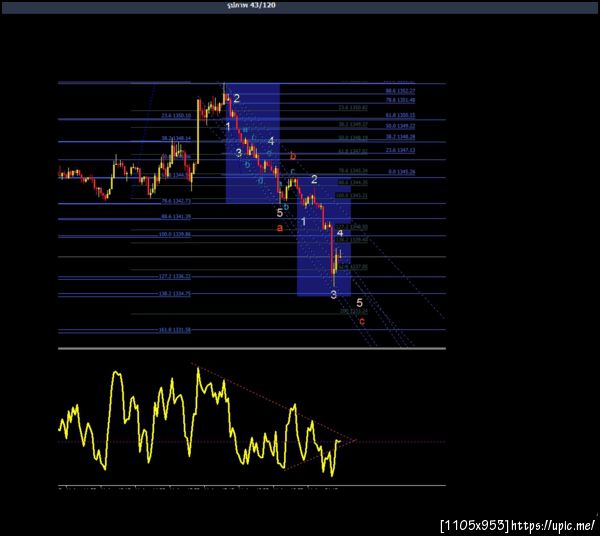Click wave '3' label below lower blue box
The width and height of the screenshot is (600, 536).
[x=334, y=294]
